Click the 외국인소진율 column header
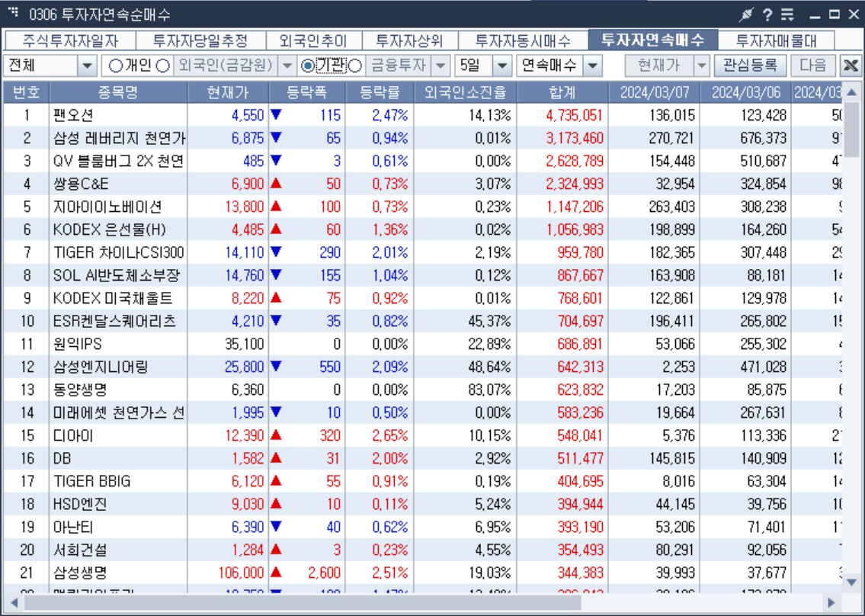This screenshot has width=865, height=616. click(466, 91)
